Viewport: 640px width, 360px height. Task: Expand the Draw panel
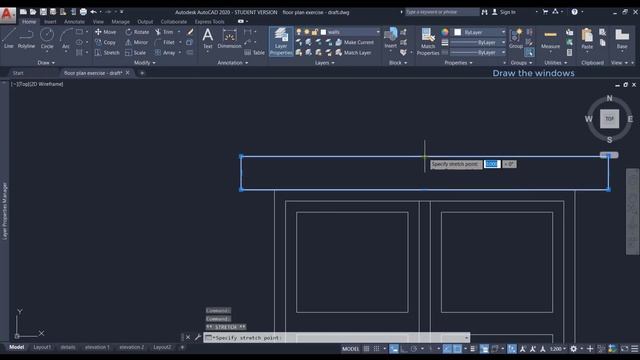[46, 63]
